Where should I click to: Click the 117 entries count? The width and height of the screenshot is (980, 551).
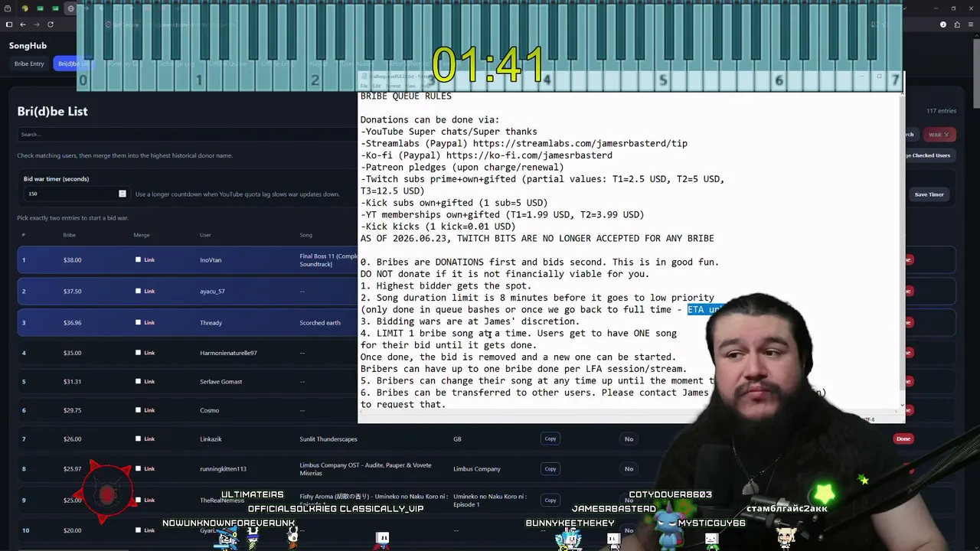tap(942, 111)
